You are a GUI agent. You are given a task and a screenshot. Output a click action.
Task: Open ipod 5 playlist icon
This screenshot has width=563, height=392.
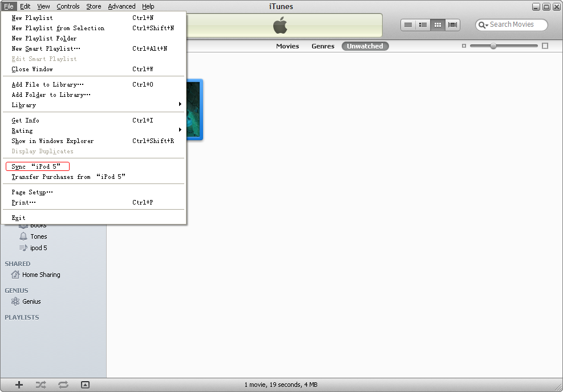(23, 248)
